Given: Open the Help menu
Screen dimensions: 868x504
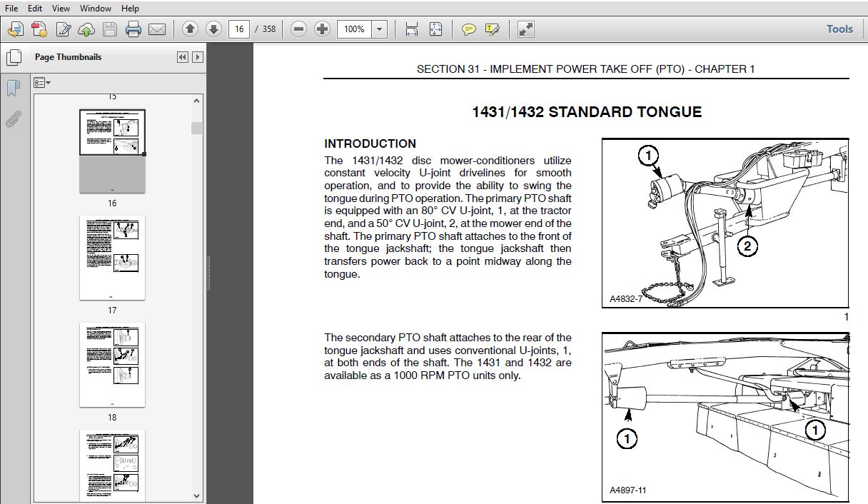Looking at the screenshot, I should (x=130, y=9).
